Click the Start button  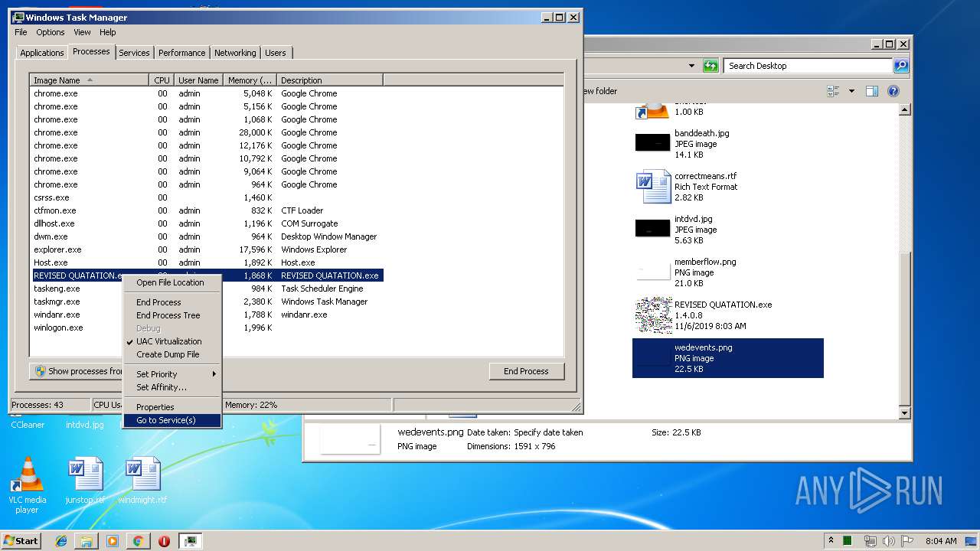21,541
